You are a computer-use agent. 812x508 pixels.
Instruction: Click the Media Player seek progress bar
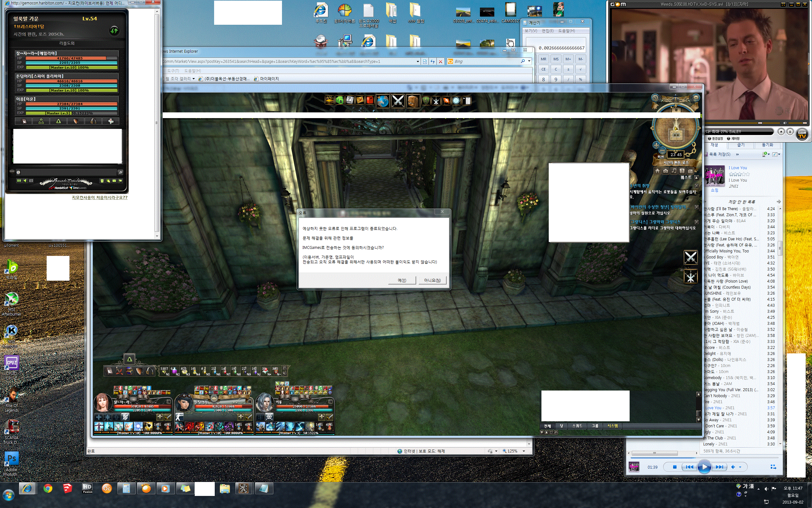tap(704, 458)
